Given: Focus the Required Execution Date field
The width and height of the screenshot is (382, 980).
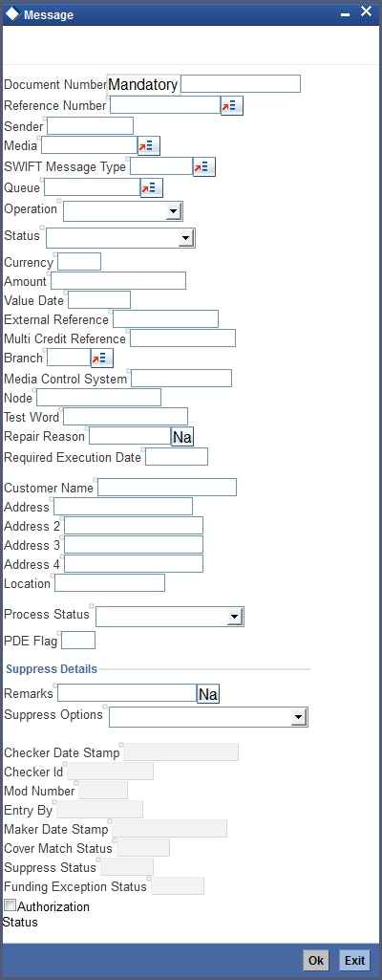Looking at the screenshot, I should [177, 457].
